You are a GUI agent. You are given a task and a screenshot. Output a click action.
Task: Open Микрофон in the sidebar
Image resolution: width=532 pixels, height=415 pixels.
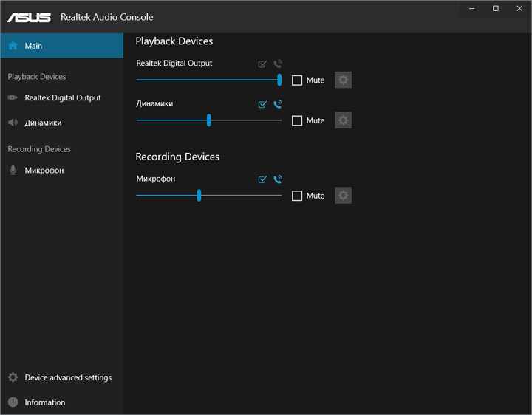click(44, 171)
